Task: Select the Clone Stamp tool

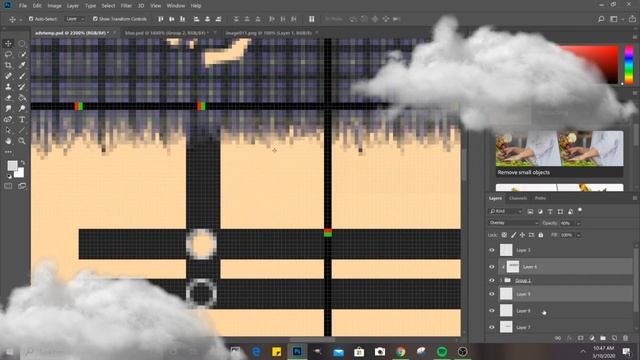Action: 8,87
